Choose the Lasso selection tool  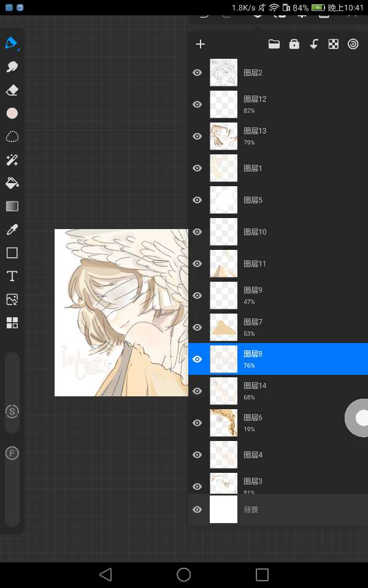click(12, 137)
